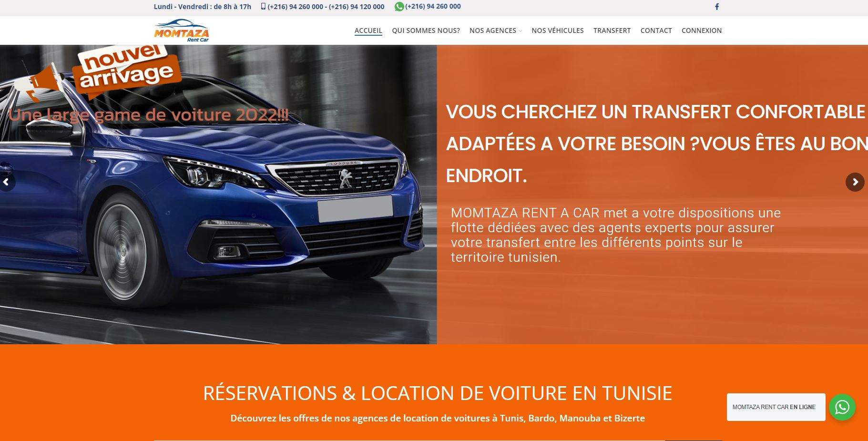Go back a slide with the left arrow
868x441 pixels.
(x=6, y=182)
